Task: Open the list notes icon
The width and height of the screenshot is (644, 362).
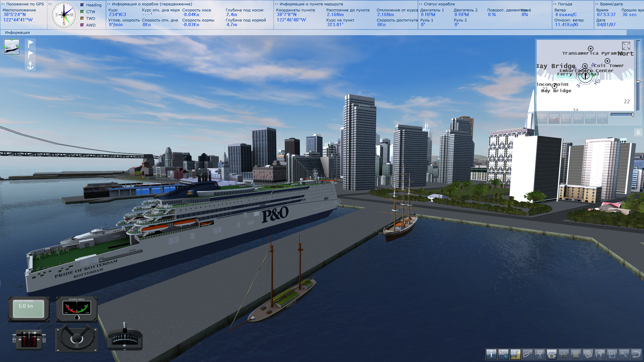Action: point(576,354)
